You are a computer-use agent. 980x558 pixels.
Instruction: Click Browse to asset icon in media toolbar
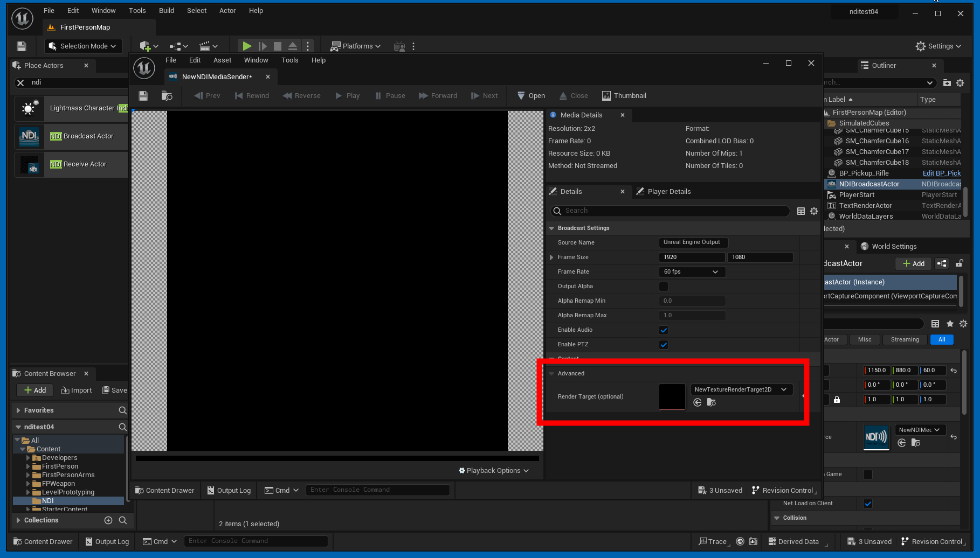tap(167, 96)
